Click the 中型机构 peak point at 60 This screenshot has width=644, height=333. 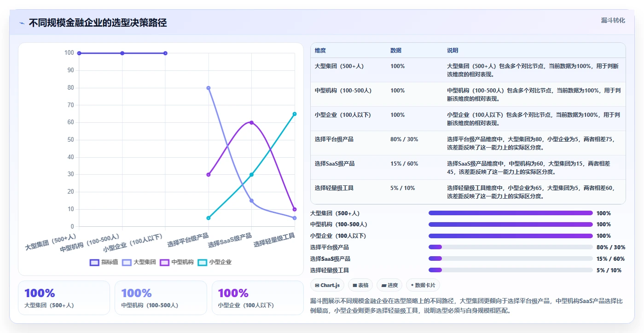(x=251, y=122)
